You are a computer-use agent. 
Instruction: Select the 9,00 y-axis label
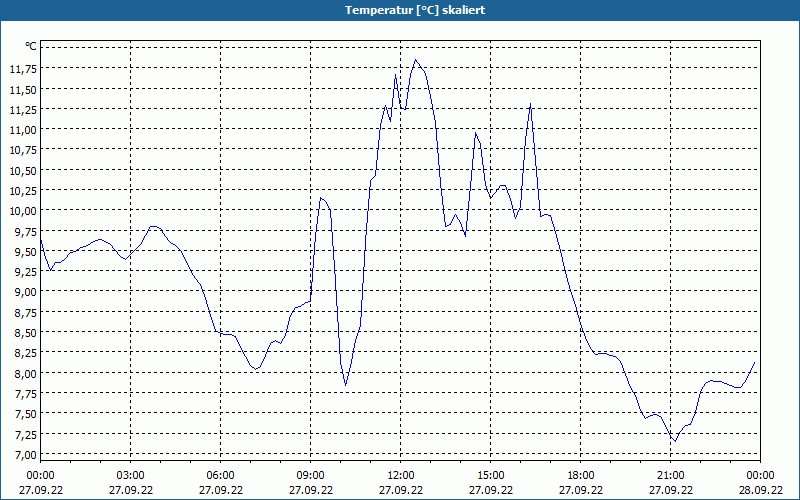click(25, 292)
